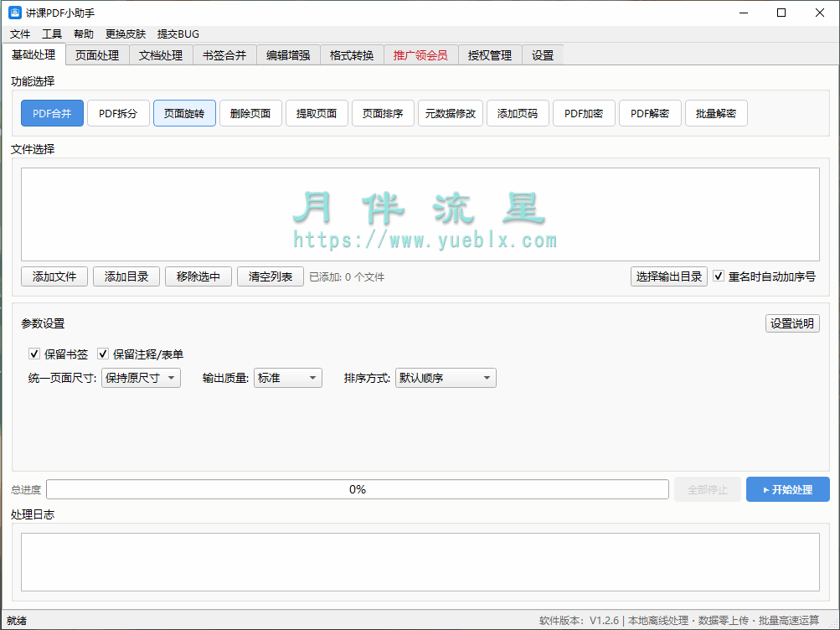
Task: Expand the 输出质量 dropdown
Action: click(x=288, y=378)
